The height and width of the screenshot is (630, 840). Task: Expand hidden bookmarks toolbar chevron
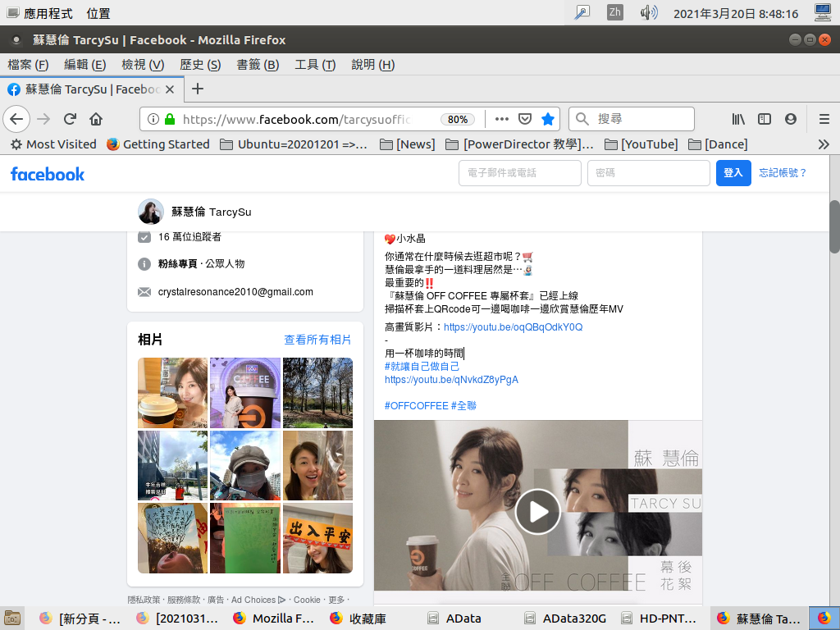(824, 144)
